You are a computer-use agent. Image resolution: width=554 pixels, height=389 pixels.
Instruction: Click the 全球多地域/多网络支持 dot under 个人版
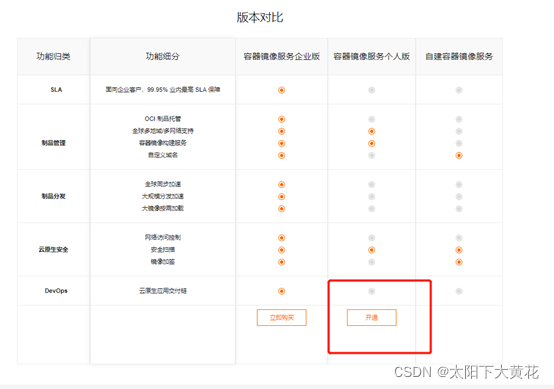tap(371, 131)
